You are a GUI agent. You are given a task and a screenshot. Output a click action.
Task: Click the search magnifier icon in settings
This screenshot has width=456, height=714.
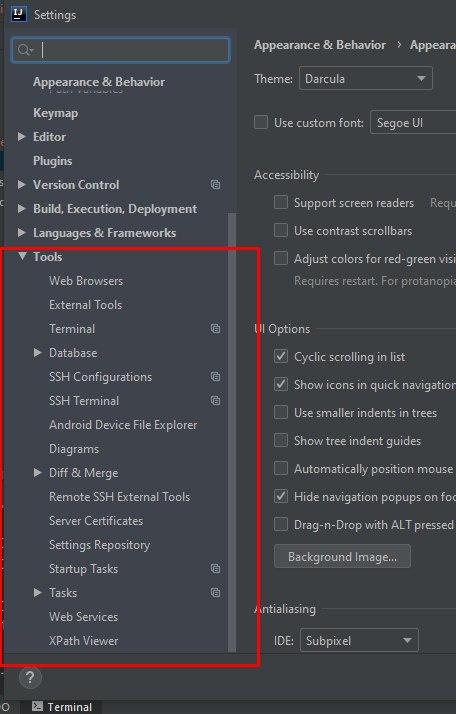tap(25, 50)
